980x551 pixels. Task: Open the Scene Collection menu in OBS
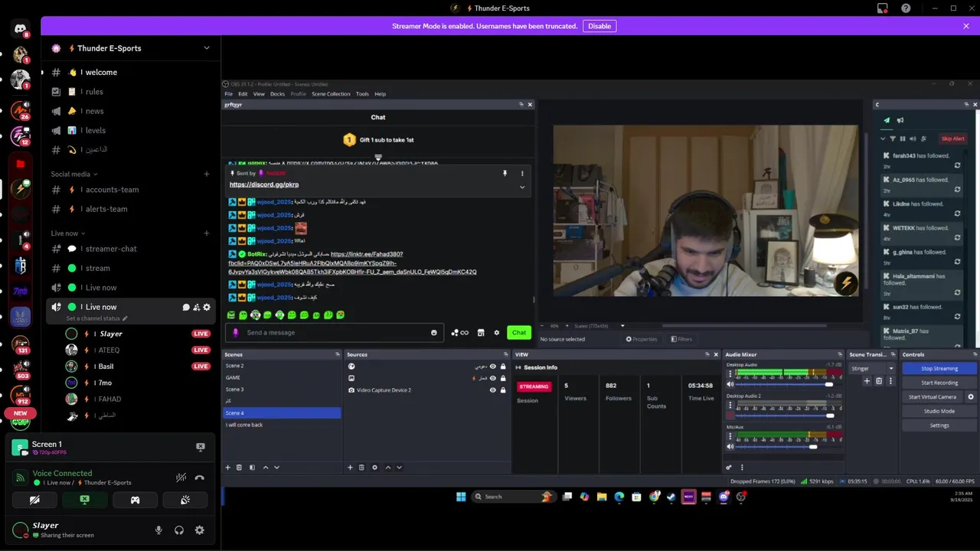[331, 94]
